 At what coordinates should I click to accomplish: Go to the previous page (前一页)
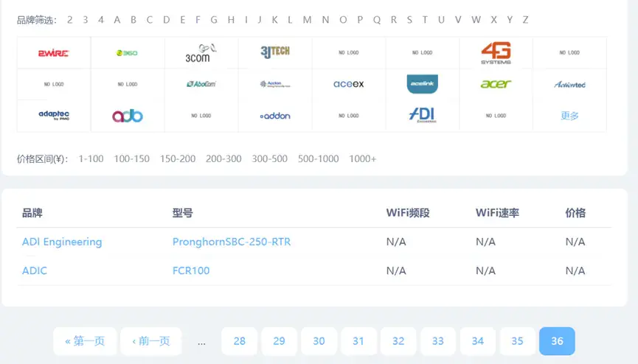click(x=151, y=341)
